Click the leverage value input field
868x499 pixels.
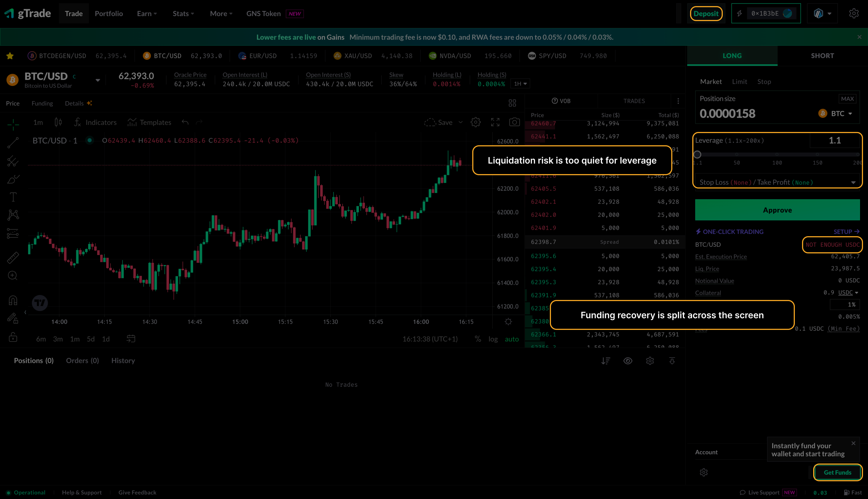point(834,141)
